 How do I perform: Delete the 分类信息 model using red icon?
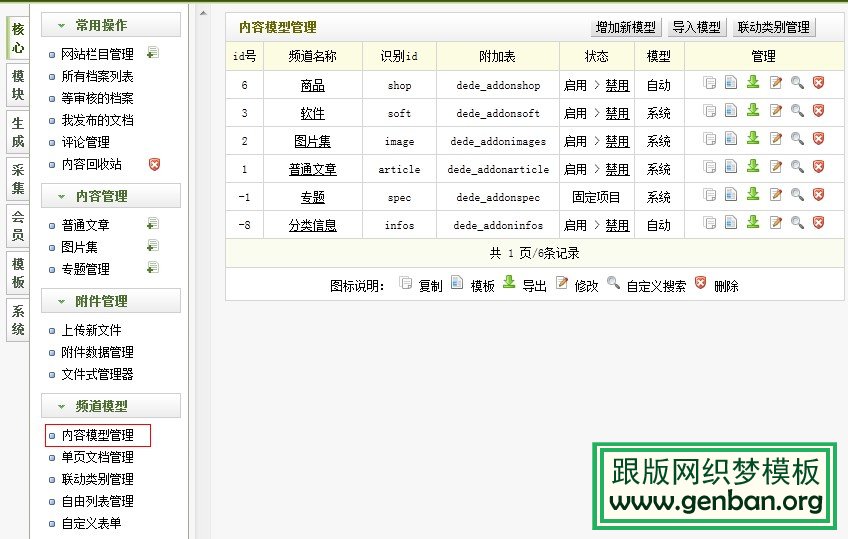pos(818,223)
